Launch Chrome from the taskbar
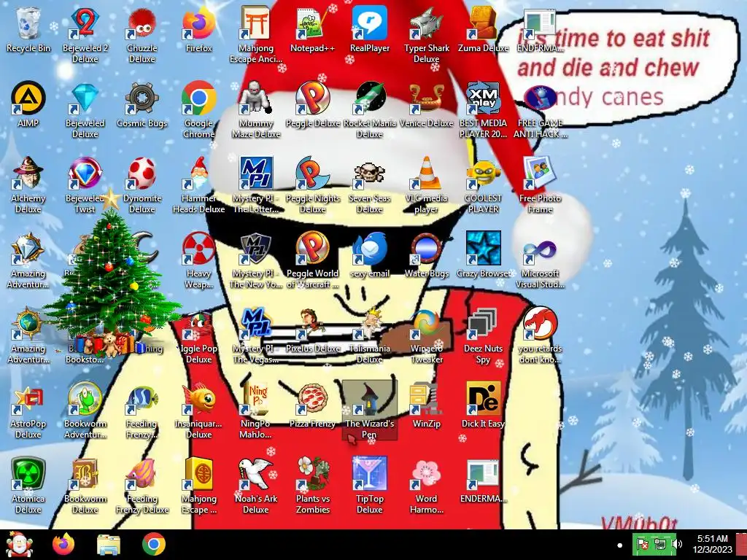Image resolution: width=747 pixels, height=560 pixels. 153,544
